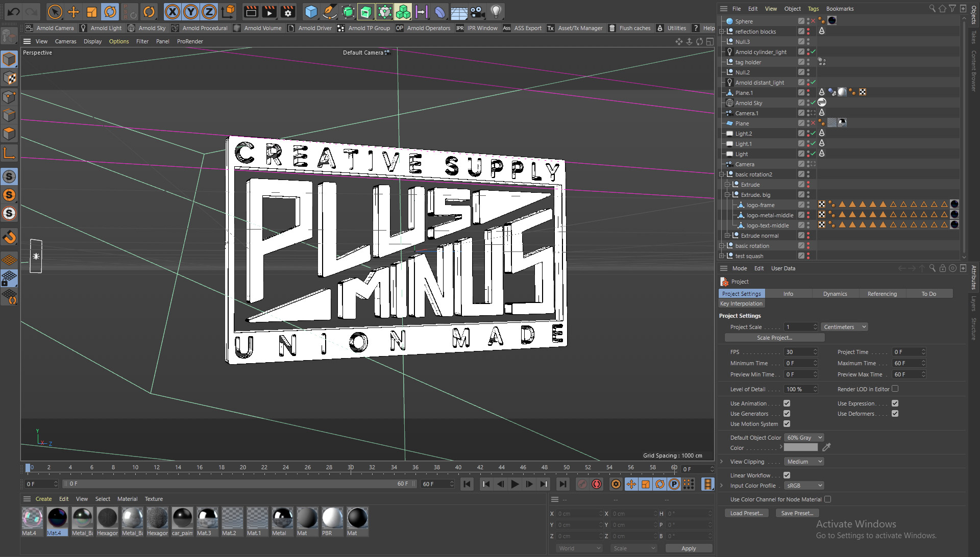Add a Cube primitive object
The height and width of the screenshot is (557, 980).
[x=311, y=11]
